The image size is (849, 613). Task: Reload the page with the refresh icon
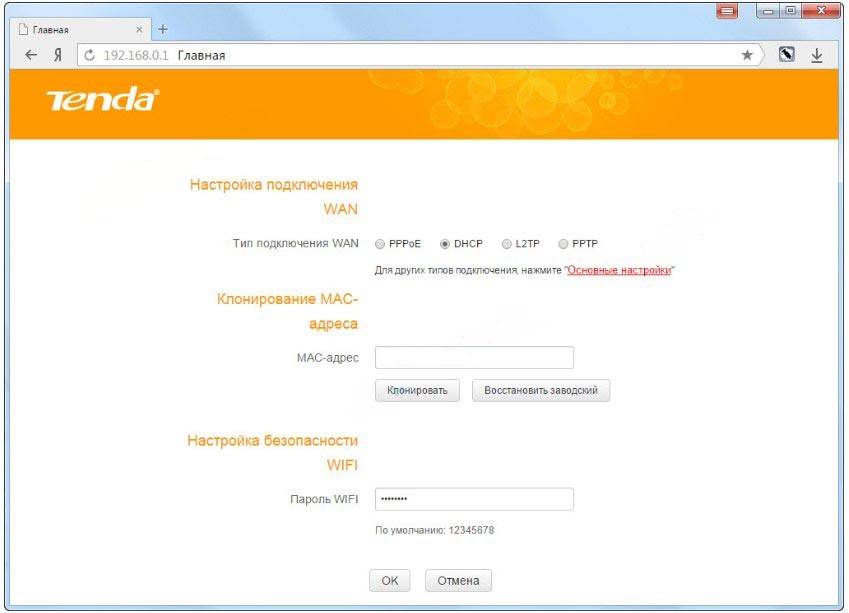tap(89, 56)
